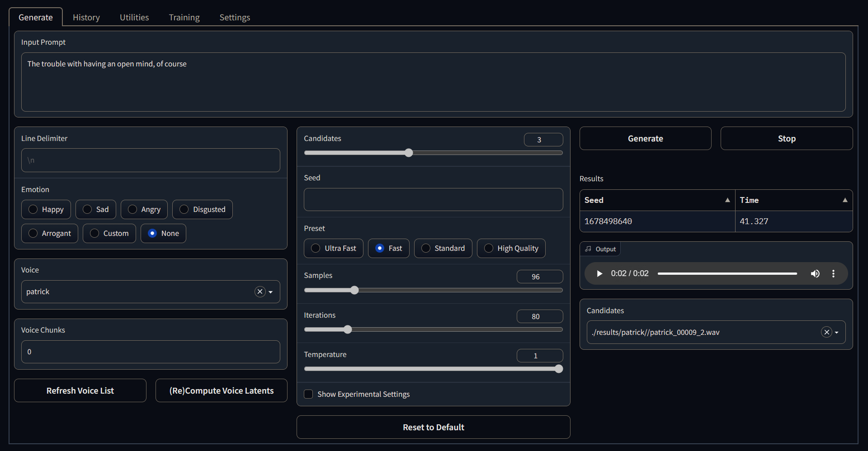868x451 pixels.
Task: Focus the Seed input field
Action: tap(434, 199)
